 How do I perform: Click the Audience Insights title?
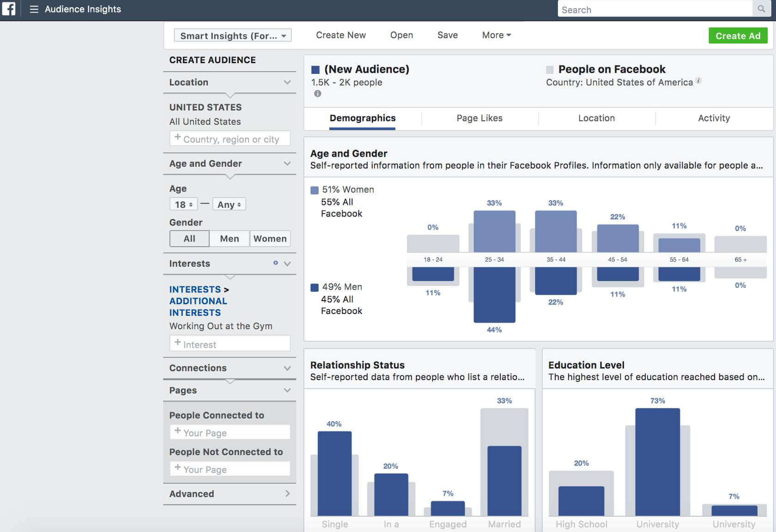click(83, 9)
